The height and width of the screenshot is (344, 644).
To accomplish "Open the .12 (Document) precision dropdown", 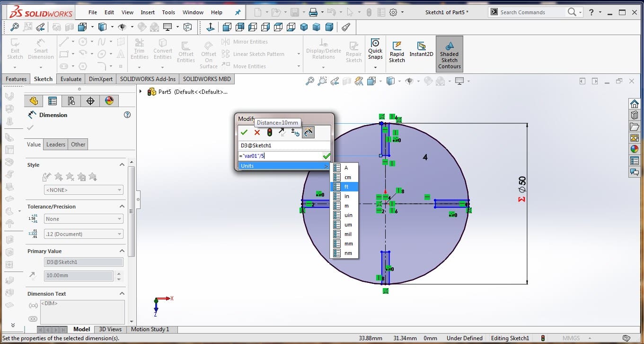I will (83, 234).
